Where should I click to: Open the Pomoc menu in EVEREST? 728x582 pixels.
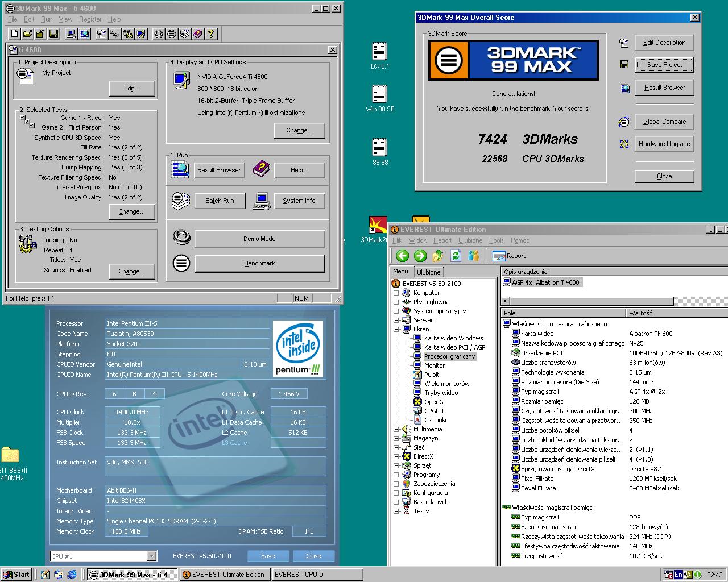pyautogui.click(x=520, y=240)
